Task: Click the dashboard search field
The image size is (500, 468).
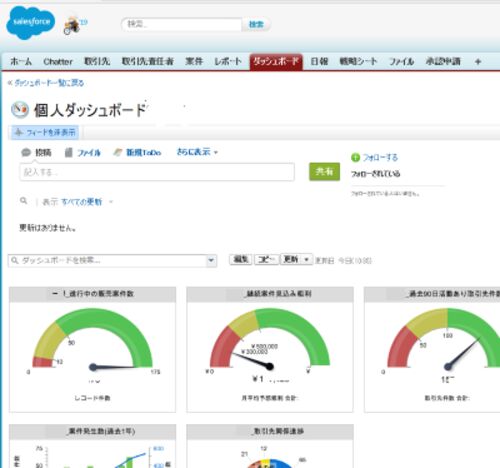Action: pyautogui.click(x=107, y=260)
